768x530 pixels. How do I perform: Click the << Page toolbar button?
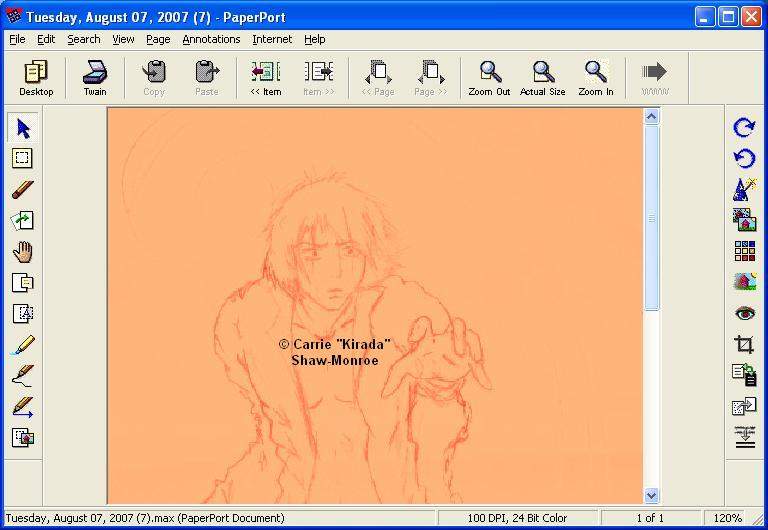coord(378,78)
